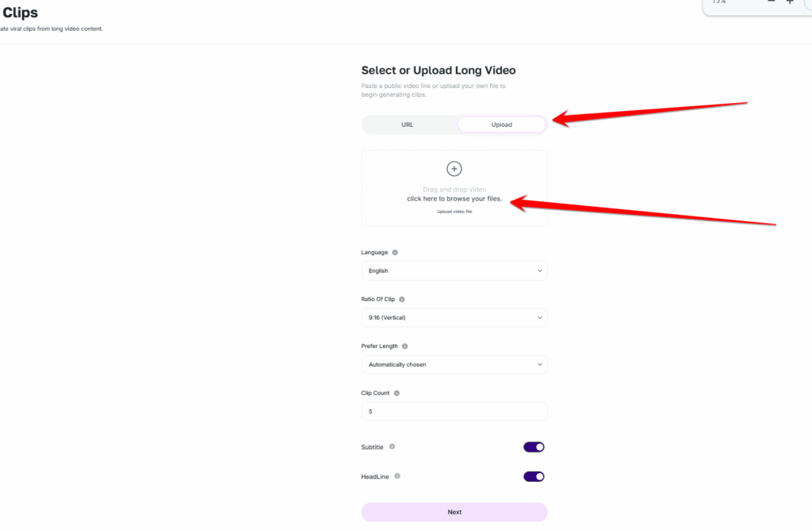Select the Upload tab
Viewport: 812px width, 531px height.
point(501,124)
